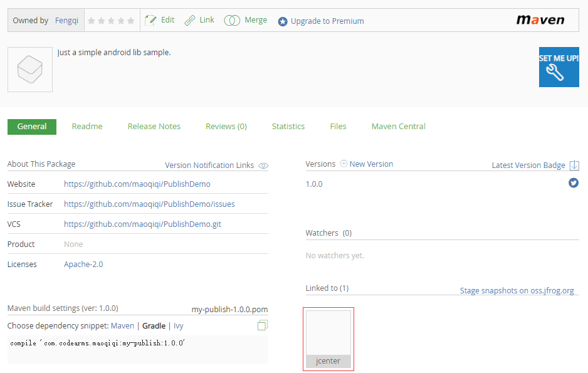The image size is (588, 373).
Task: Click the Link text label
Action: (x=207, y=20)
